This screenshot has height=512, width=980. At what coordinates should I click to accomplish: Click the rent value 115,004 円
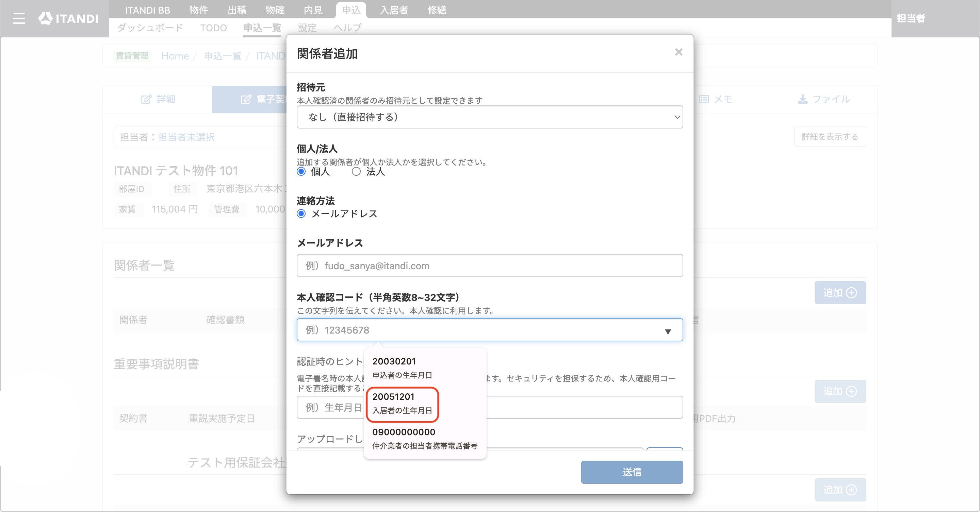tap(175, 209)
